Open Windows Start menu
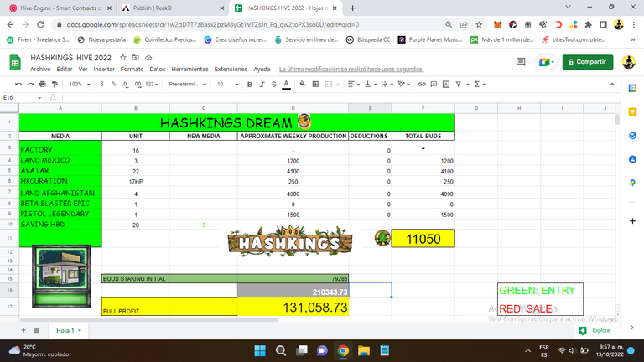The height and width of the screenshot is (362, 644). (260, 350)
